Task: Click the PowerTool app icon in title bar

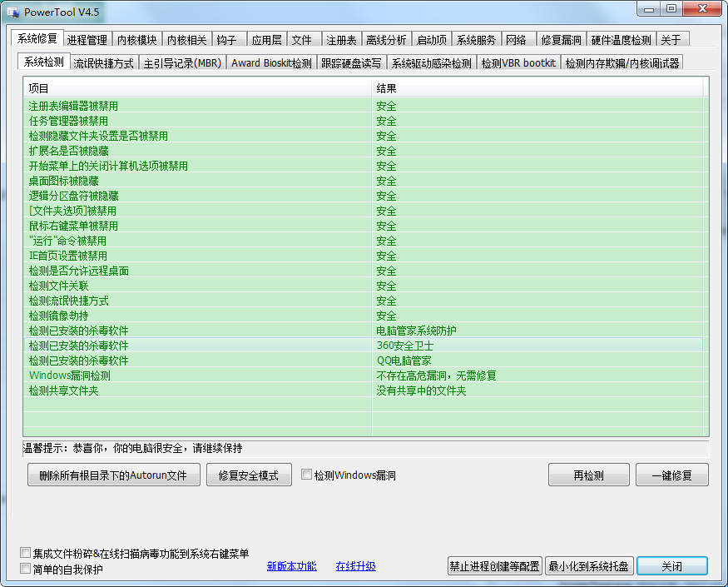Action: [12, 12]
